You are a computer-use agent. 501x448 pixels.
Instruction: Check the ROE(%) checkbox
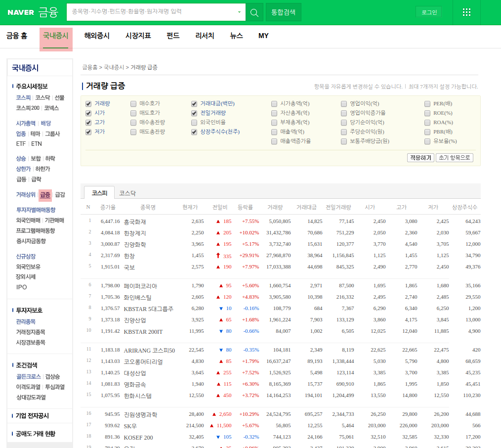427,113
